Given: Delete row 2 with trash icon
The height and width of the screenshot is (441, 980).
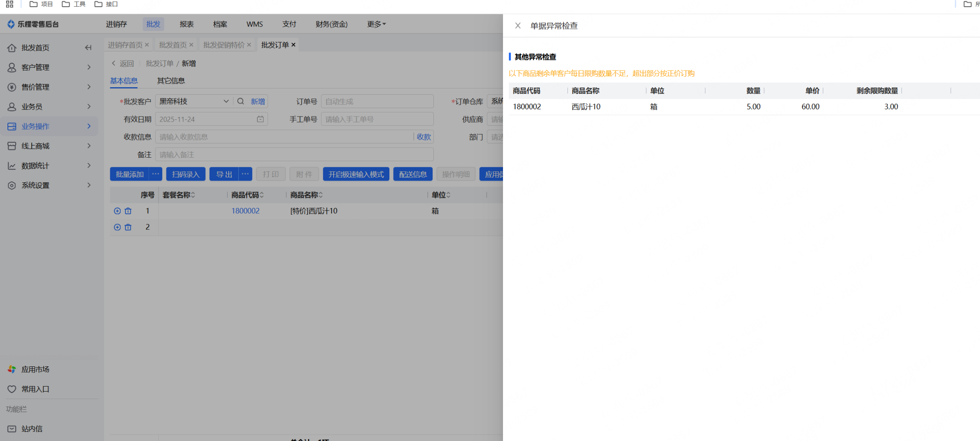Looking at the screenshot, I should (128, 227).
